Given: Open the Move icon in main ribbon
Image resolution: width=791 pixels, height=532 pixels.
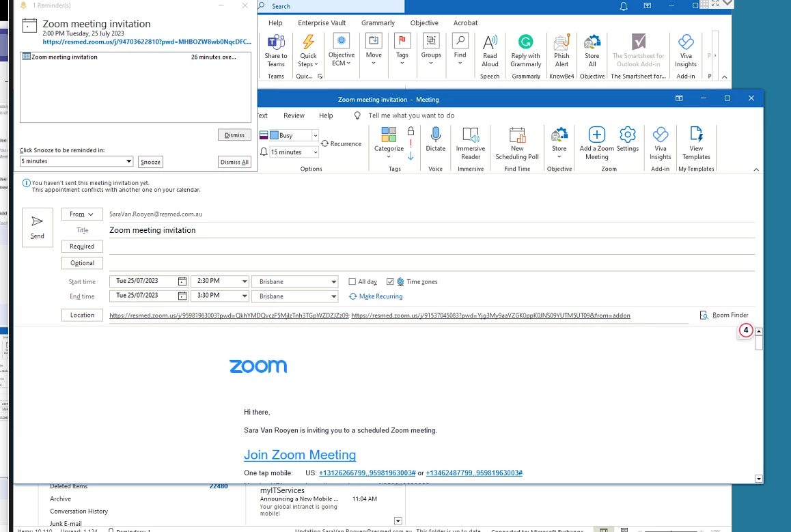Looking at the screenshot, I should (374, 49).
